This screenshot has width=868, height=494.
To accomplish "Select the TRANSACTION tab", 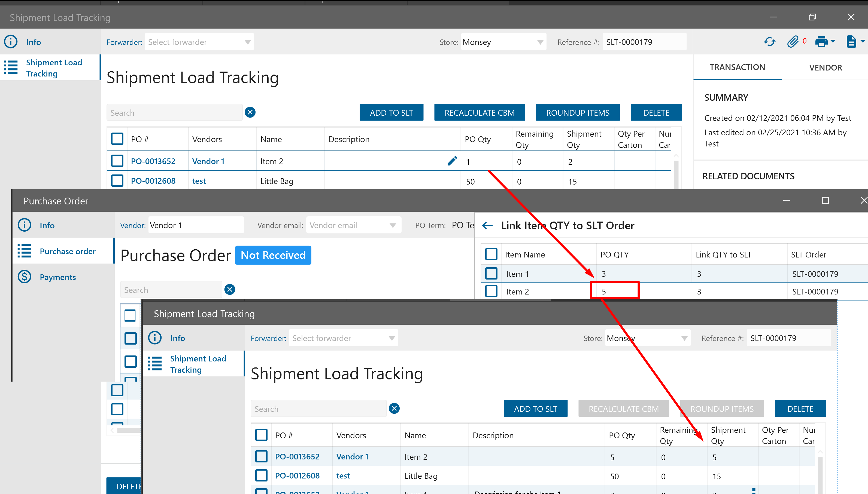I will (x=737, y=67).
